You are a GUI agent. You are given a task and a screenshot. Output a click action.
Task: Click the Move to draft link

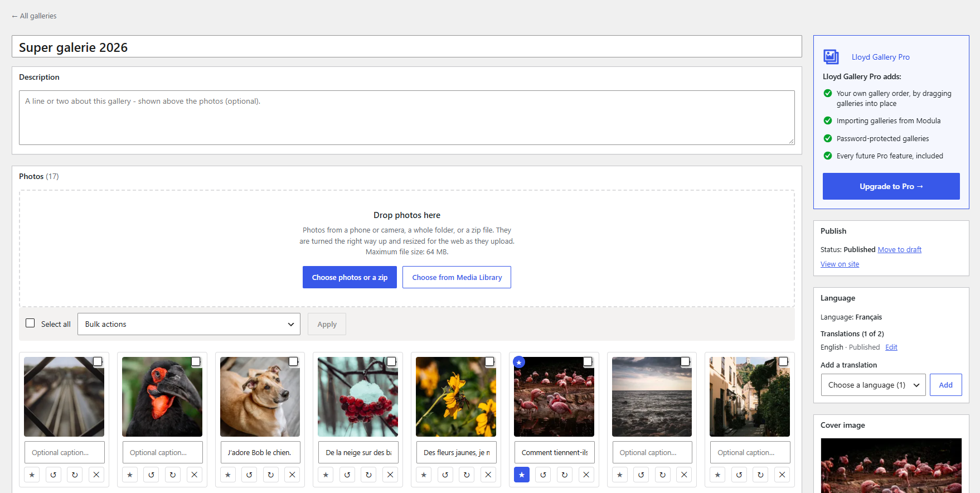(900, 250)
